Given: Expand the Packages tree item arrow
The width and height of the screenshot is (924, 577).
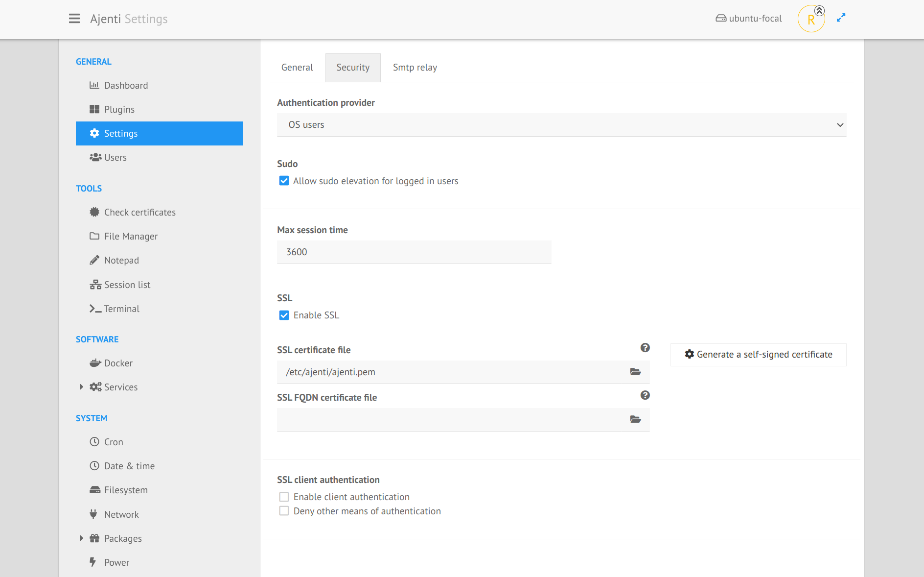Looking at the screenshot, I should point(81,538).
